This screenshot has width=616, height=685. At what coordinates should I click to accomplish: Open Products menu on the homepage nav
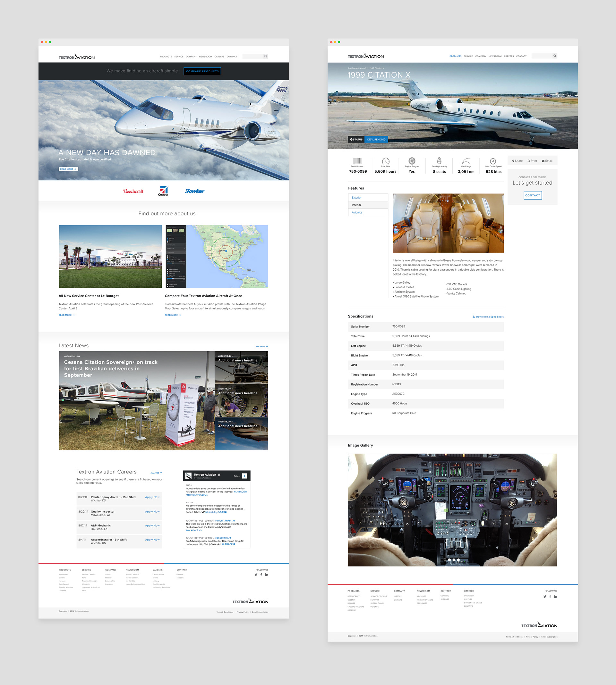point(166,56)
